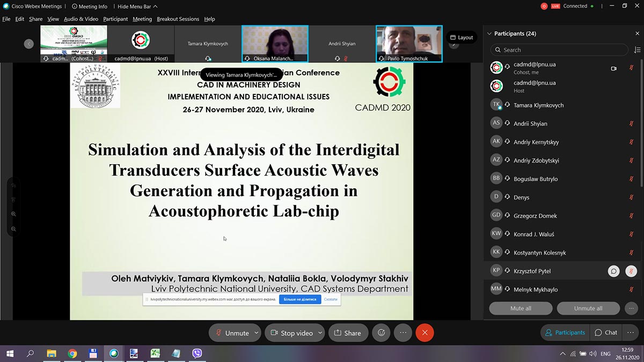
Task: Click the red leave meeting button
Action: pyautogui.click(x=425, y=333)
